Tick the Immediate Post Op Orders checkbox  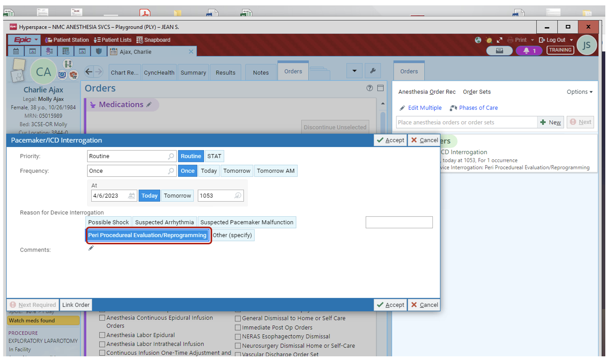238,328
